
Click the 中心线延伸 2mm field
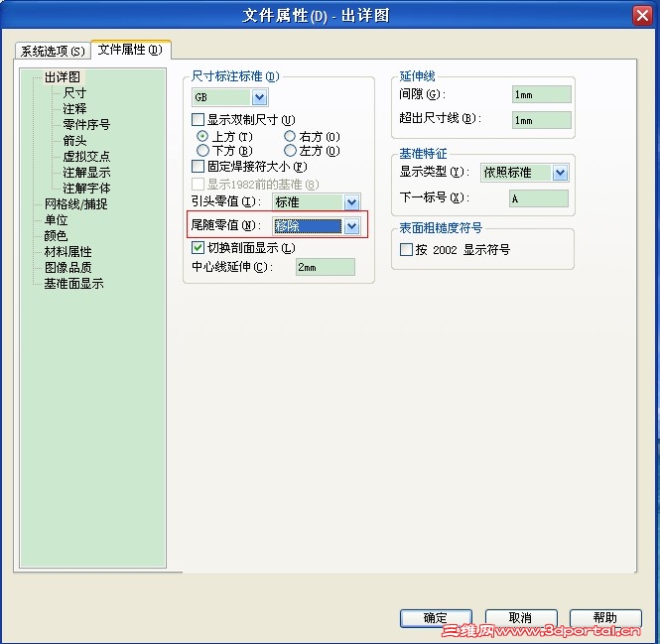tap(326, 267)
